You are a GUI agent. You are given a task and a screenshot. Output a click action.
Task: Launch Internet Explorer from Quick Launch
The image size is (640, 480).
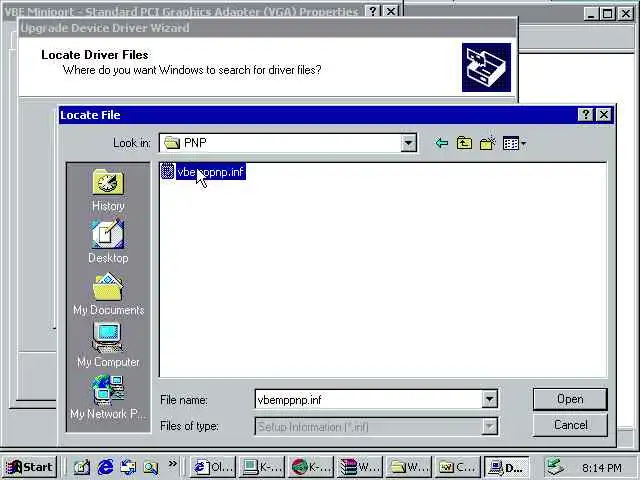click(105, 467)
